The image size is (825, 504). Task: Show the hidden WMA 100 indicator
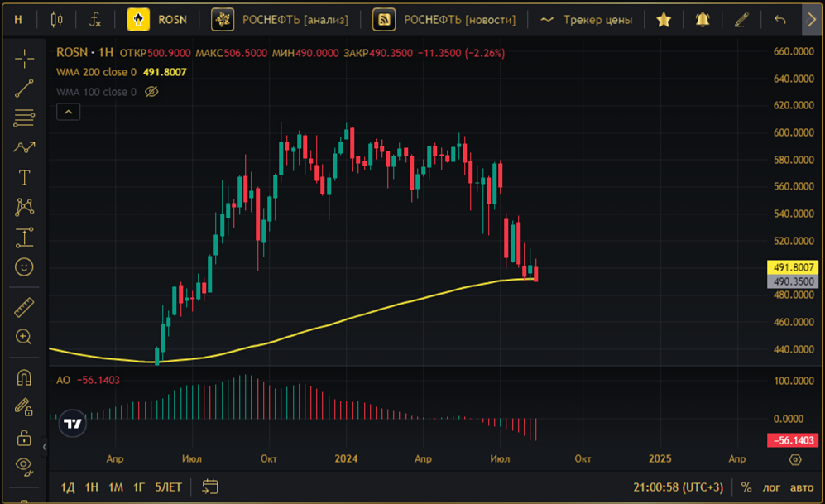pyautogui.click(x=151, y=92)
